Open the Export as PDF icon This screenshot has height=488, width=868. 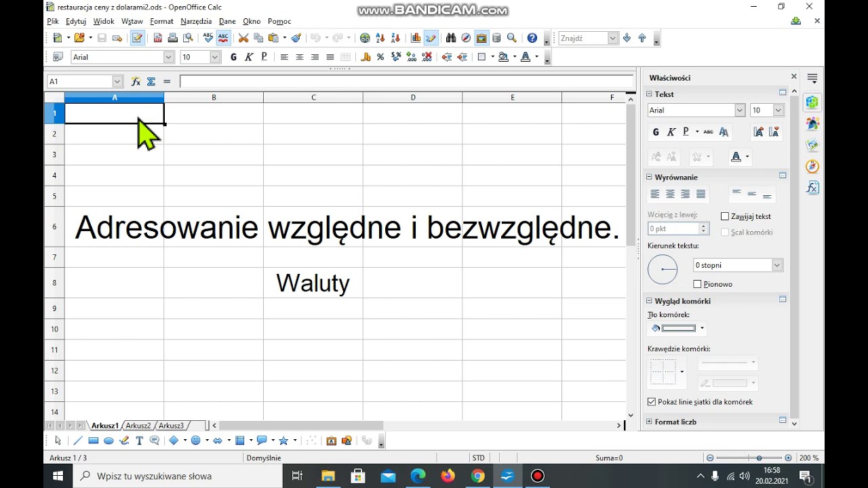pyautogui.click(x=157, y=38)
